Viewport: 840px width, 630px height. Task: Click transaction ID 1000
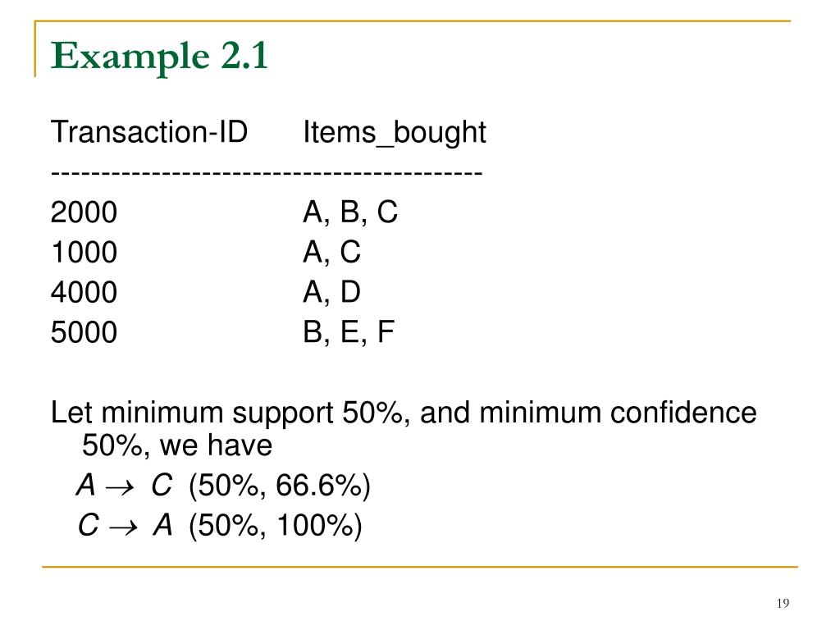coord(84,252)
